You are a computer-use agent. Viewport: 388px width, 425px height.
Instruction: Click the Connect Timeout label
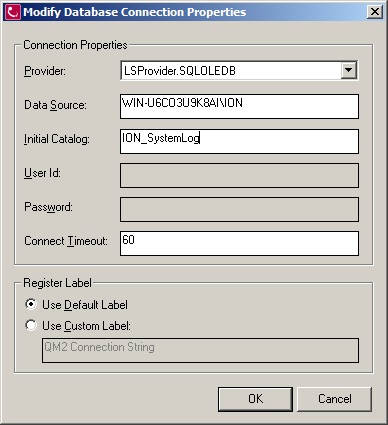[x=66, y=241]
